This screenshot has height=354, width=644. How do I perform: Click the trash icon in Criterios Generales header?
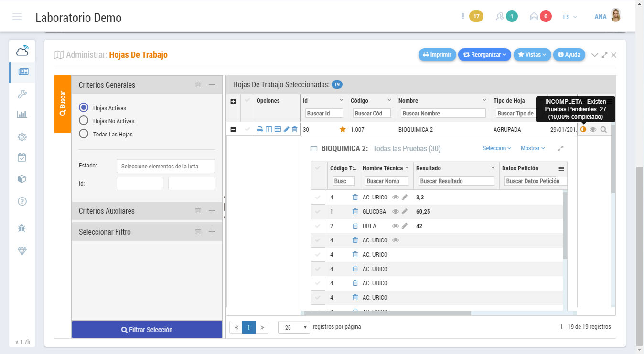point(198,85)
